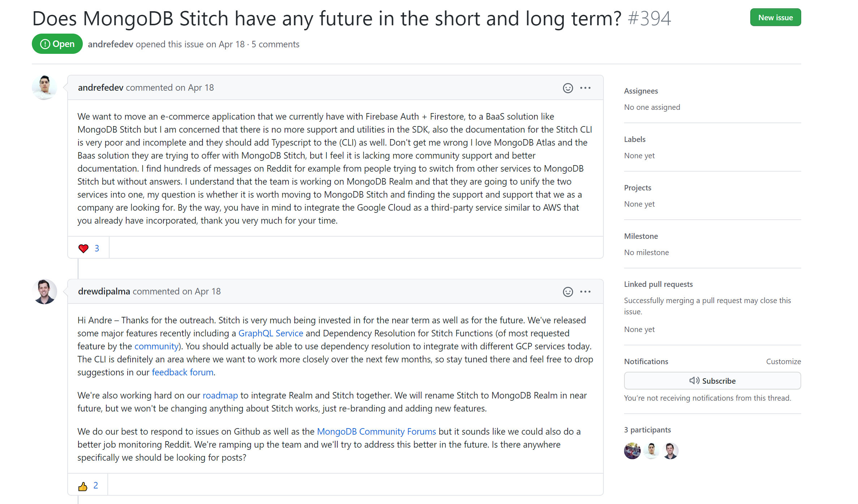
Task: Add emoji reaction to andrefedev's comment
Action: pos(568,88)
